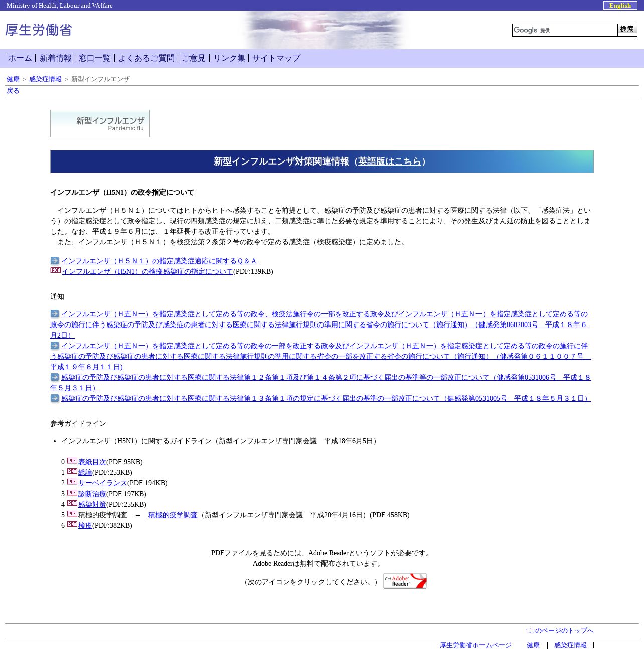Click arrow icon beside 健感発第0611007号 notice

[55, 346]
